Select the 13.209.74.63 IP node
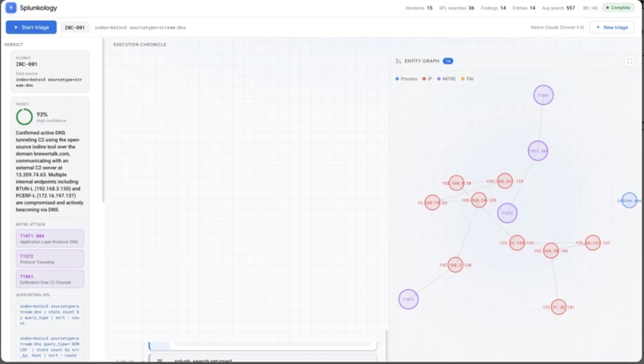Screen dimensions: 644x364 click(432, 203)
